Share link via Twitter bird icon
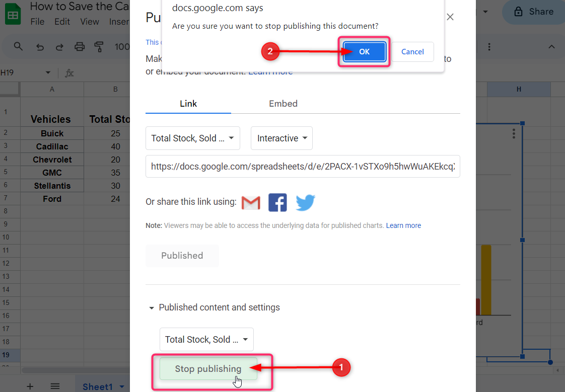This screenshot has width=565, height=392. pos(305,202)
